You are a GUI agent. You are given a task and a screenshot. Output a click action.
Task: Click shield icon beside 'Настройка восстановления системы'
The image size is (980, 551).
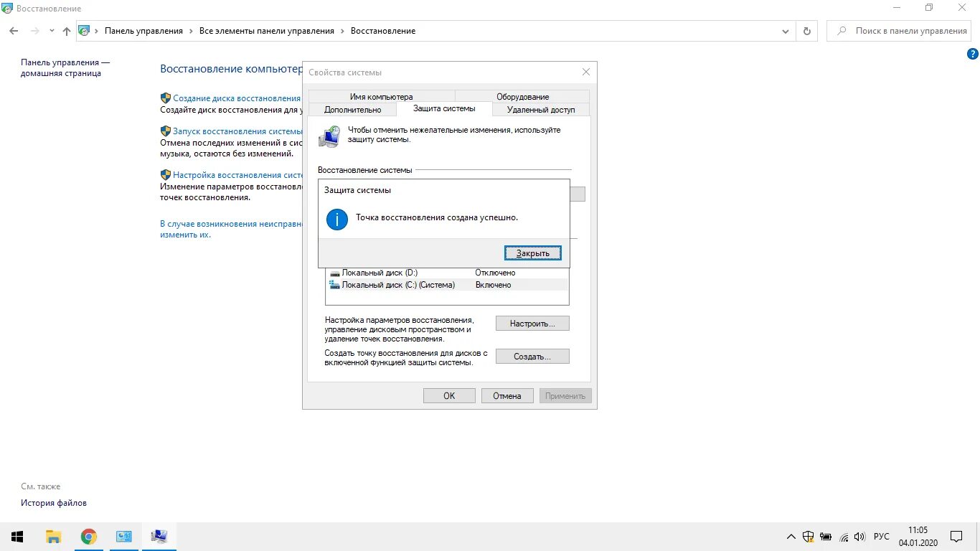point(166,174)
